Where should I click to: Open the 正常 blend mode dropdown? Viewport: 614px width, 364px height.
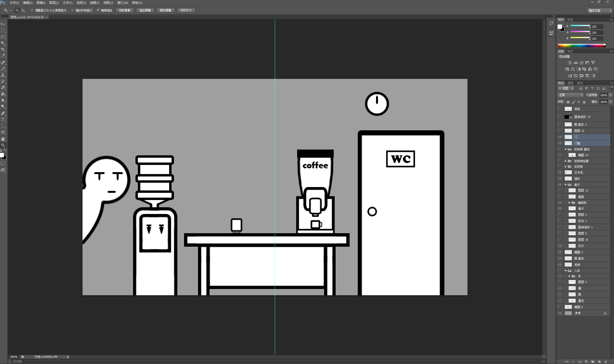pyautogui.click(x=570, y=95)
